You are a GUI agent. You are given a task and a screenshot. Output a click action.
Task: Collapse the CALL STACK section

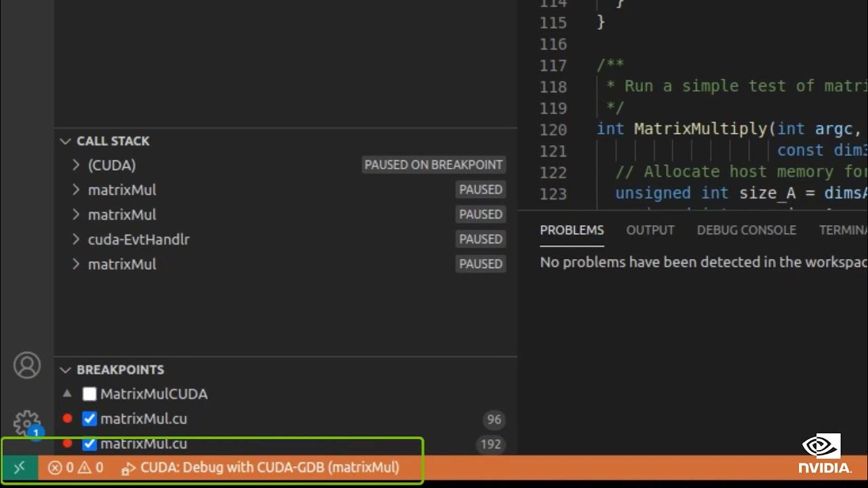(x=65, y=141)
